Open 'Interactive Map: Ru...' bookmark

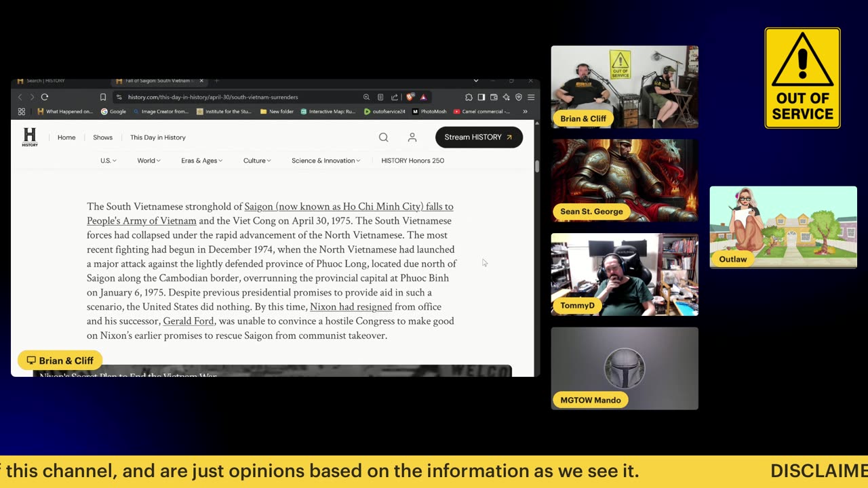(x=328, y=111)
